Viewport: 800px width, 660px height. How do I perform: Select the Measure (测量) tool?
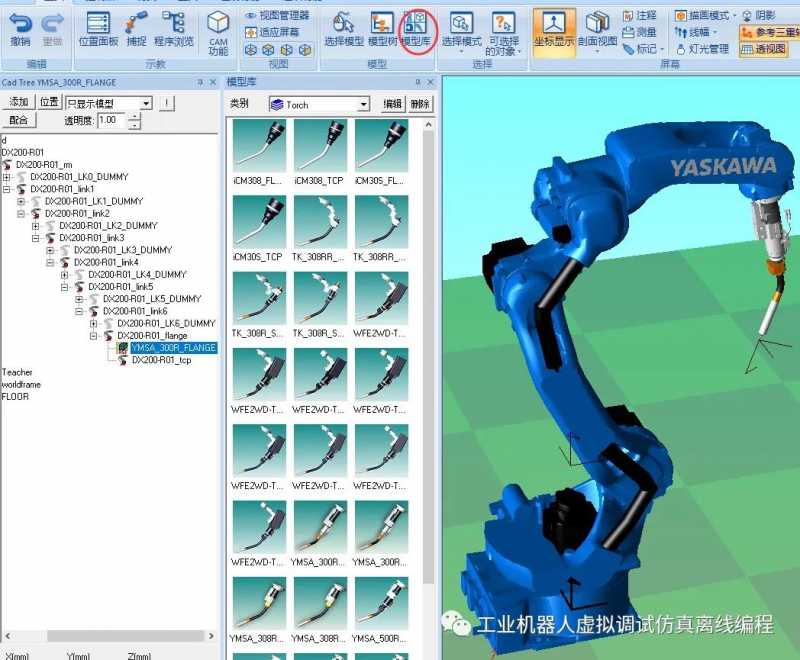coord(640,33)
